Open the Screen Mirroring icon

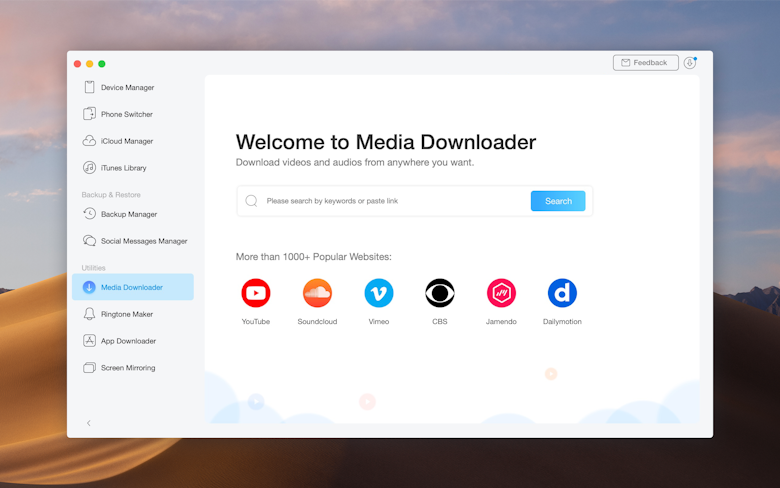[x=89, y=368]
